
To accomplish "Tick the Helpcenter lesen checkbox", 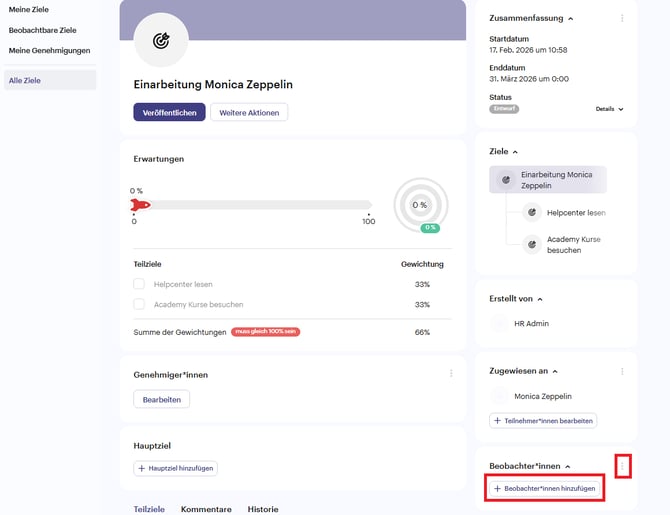I will pyautogui.click(x=139, y=284).
